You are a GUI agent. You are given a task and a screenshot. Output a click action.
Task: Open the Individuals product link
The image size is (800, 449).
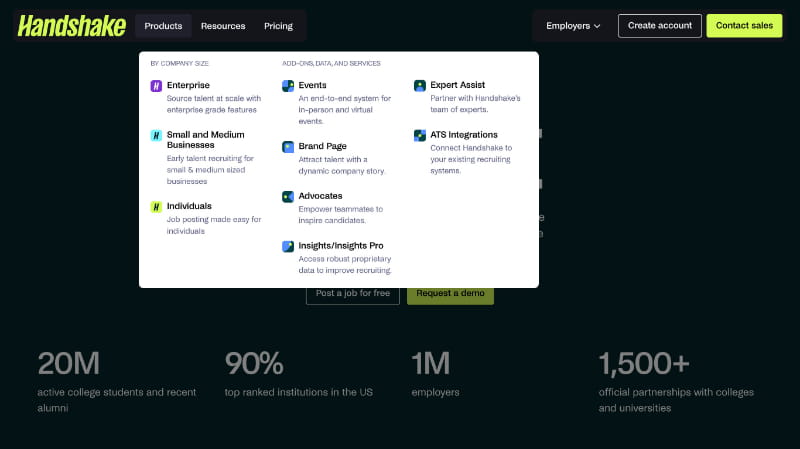[x=189, y=206]
